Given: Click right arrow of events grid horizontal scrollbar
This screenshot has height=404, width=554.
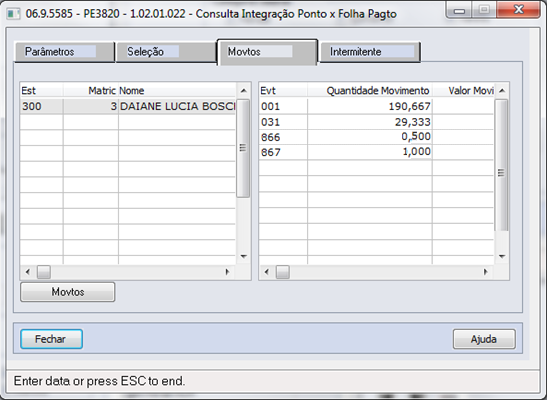Looking at the screenshot, I should coord(486,272).
